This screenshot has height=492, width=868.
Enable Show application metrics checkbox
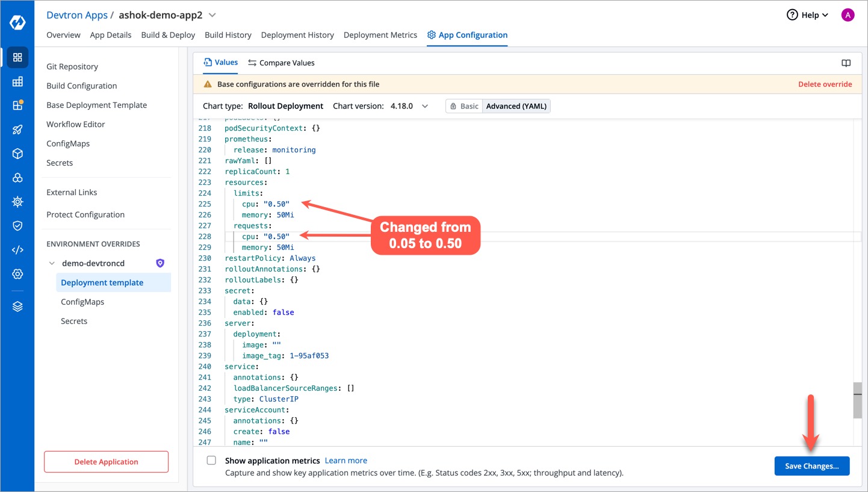tap(211, 461)
